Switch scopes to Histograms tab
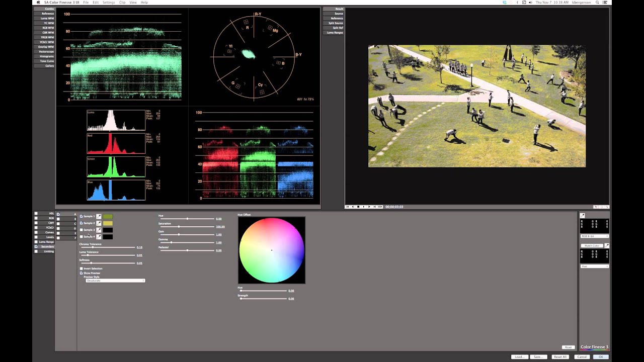The image size is (644, 362). 44,56
